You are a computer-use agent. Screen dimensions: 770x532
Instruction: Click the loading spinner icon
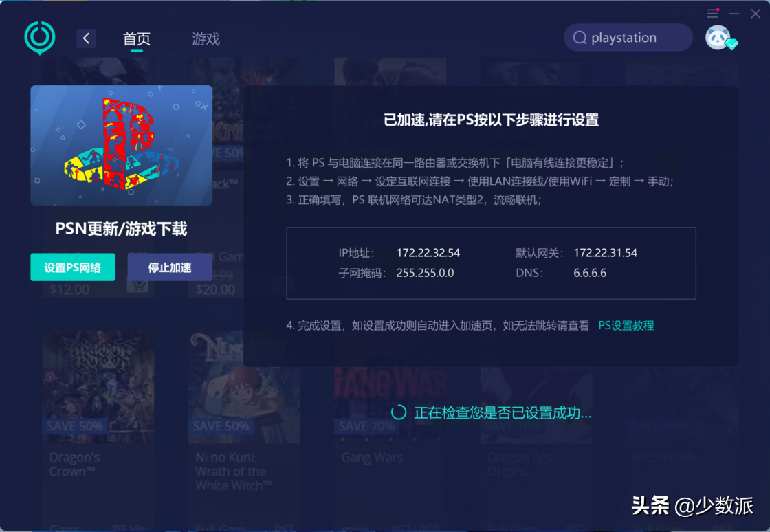[399, 412]
